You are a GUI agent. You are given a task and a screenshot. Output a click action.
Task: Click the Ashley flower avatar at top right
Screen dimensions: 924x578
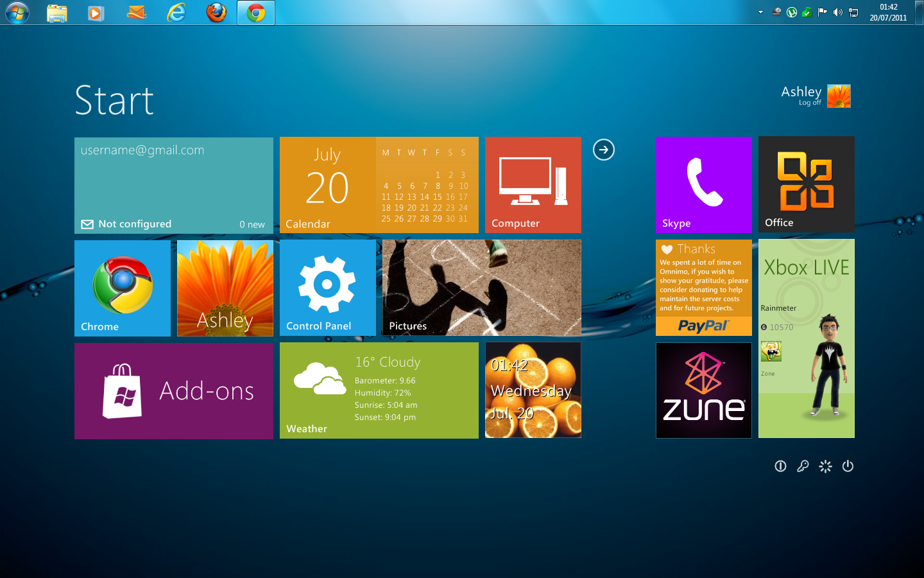pyautogui.click(x=839, y=96)
